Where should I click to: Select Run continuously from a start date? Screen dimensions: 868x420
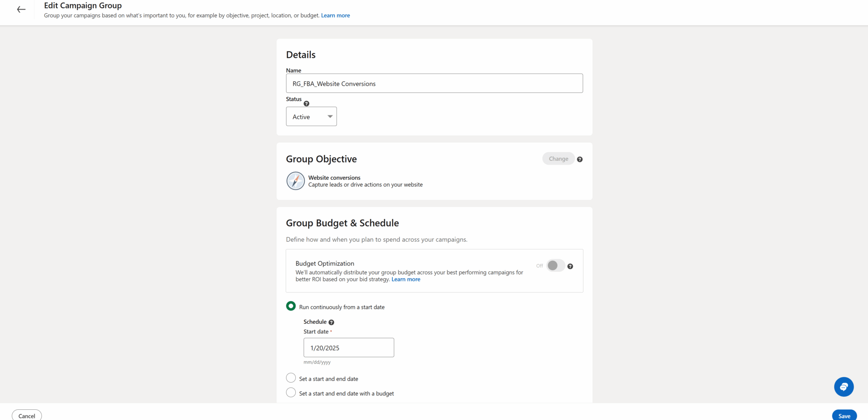(291, 306)
